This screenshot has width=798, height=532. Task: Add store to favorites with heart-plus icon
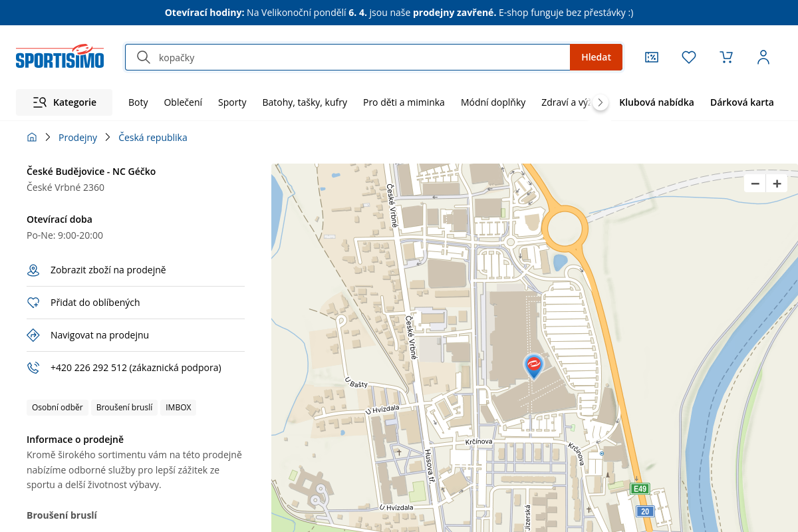(x=33, y=303)
